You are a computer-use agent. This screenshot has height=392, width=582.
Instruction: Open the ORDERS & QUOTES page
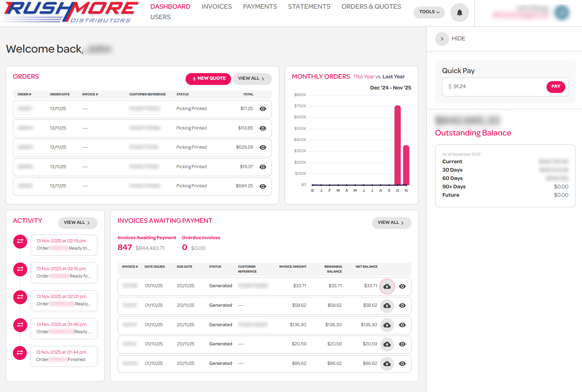(371, 6)
